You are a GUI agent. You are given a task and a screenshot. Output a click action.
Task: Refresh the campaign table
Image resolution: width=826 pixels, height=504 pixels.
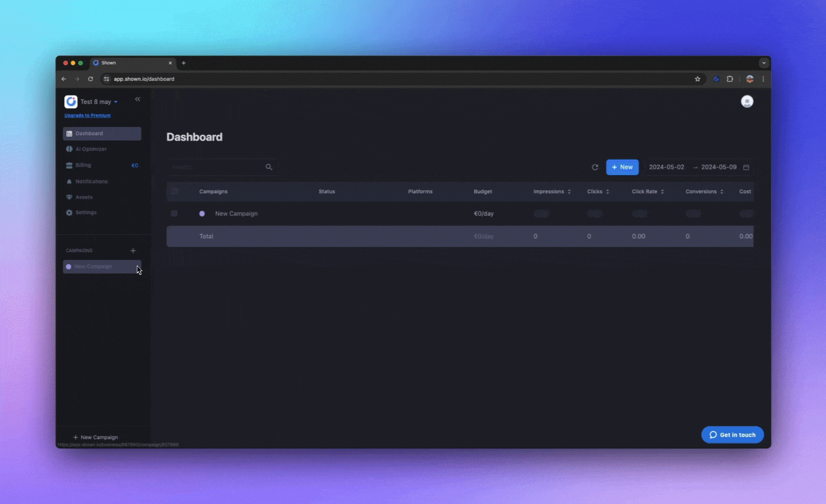coord(595,168)
